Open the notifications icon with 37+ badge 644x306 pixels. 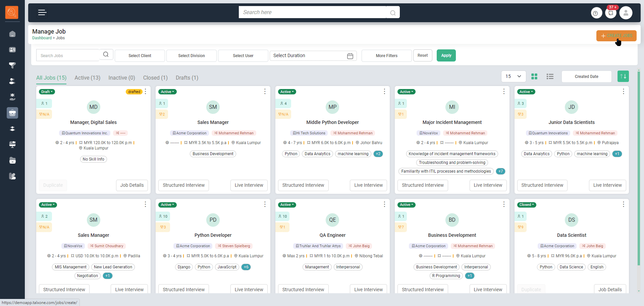tap(611, 13)
